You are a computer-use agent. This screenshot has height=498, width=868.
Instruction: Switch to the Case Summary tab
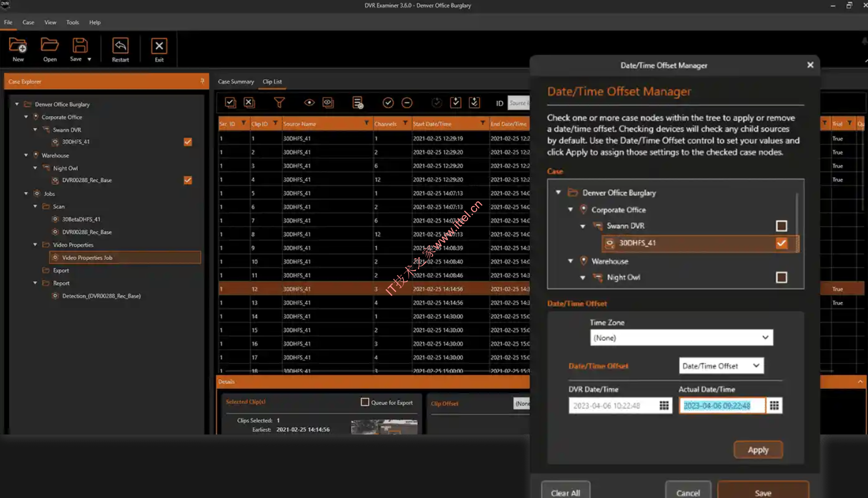[x=235, y=82]
